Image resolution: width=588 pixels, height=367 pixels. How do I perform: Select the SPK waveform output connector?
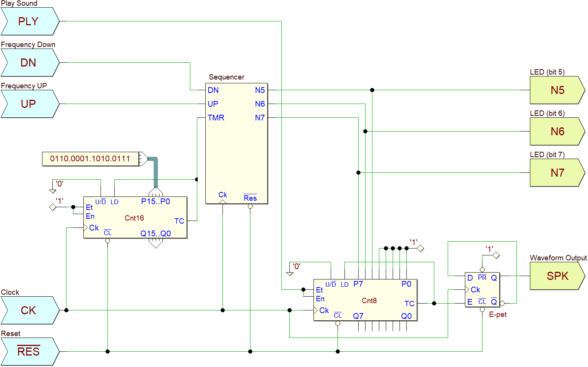557,276
